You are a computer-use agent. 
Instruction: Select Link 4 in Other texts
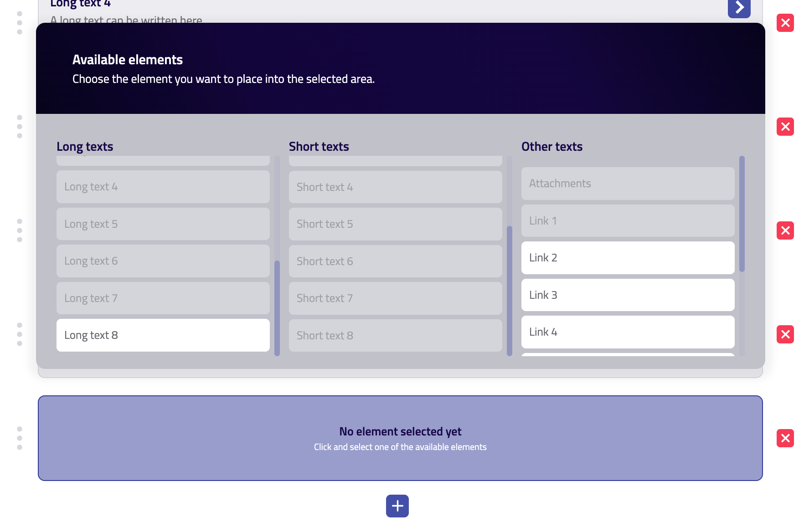pos(628,332)
